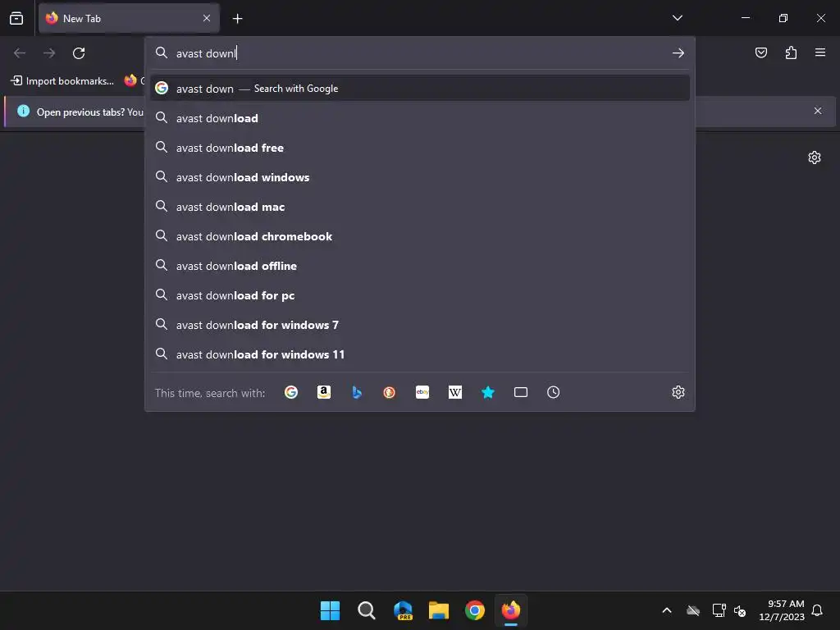Reload the current page
This screenshot has height=630, width=840.
coord(79,53)
